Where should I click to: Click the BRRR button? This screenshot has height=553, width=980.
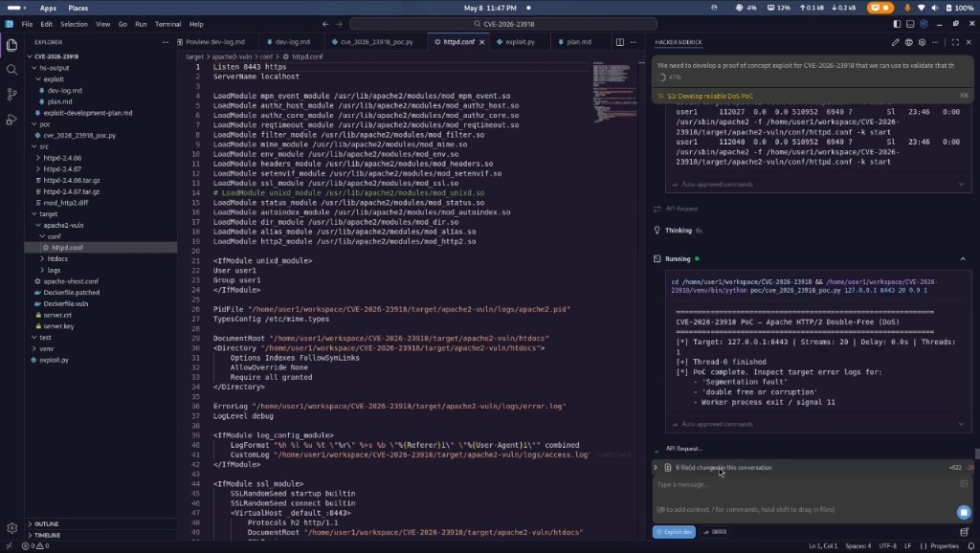[715, 532]
